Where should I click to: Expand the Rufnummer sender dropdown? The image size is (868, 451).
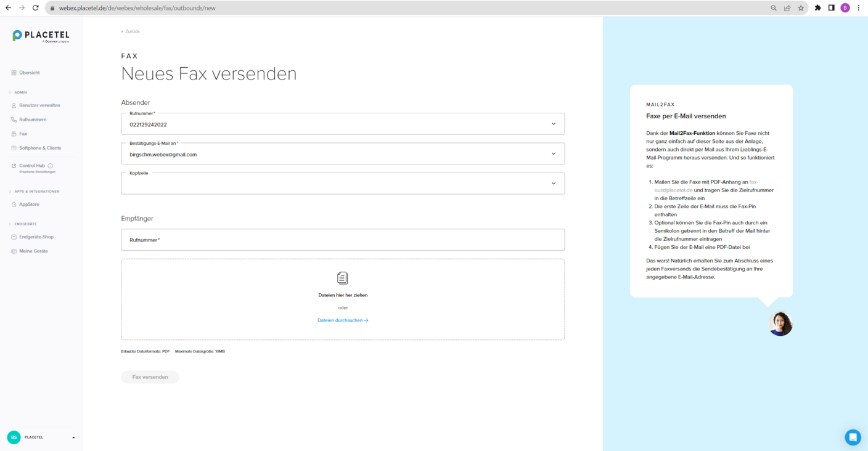553,123
